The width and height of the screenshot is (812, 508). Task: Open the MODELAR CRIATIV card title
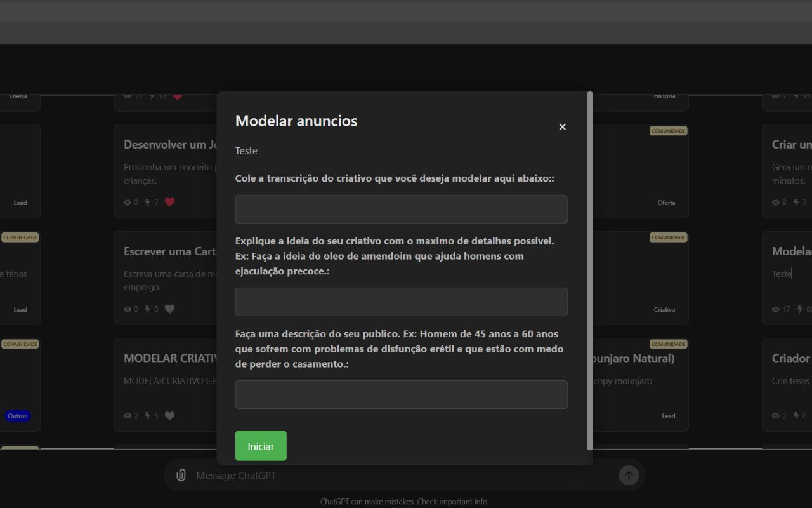pos(170,358)
